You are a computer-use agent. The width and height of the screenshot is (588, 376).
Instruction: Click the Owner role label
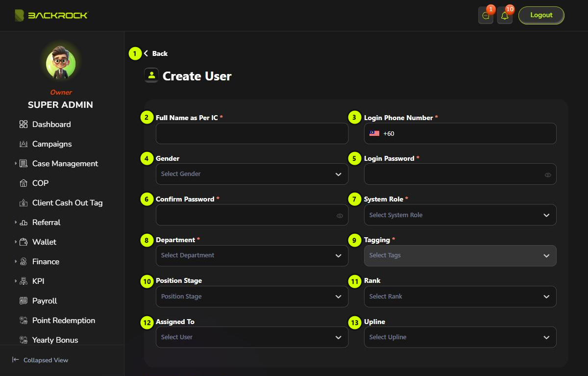coord(61,92)
